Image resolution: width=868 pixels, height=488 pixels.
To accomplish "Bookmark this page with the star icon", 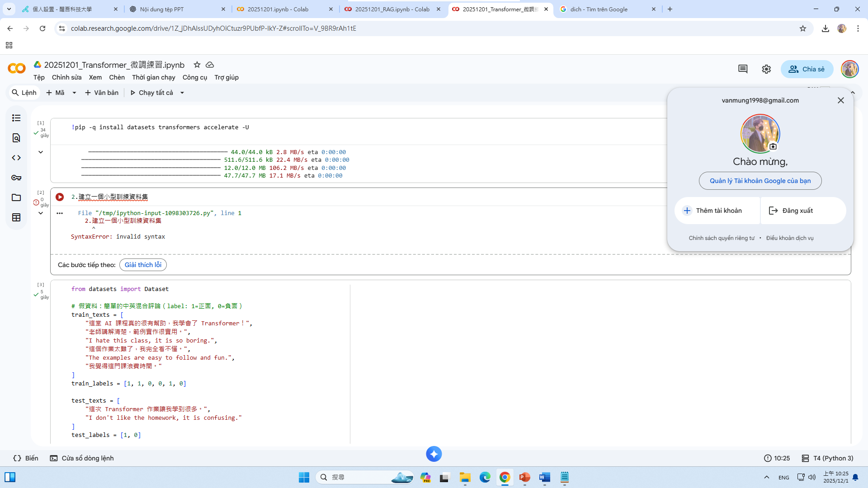I will (x=803, y=28).
